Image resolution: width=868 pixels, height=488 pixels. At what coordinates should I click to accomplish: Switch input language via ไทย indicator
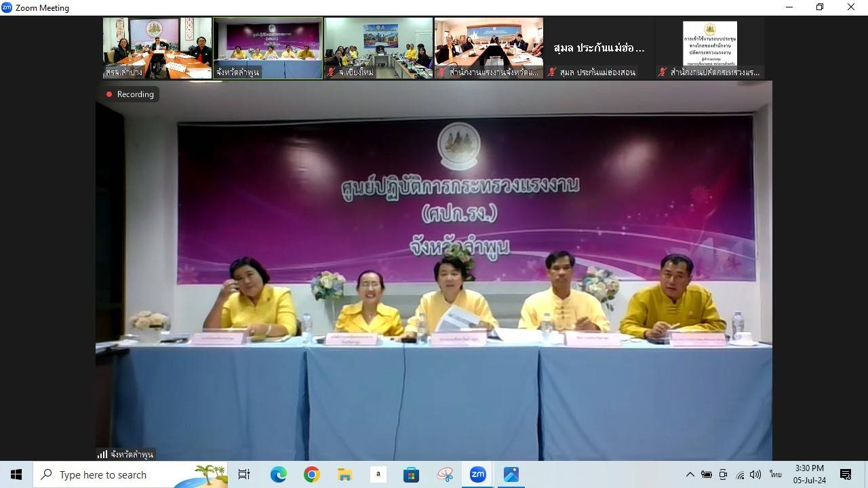(x=775, y=474)
